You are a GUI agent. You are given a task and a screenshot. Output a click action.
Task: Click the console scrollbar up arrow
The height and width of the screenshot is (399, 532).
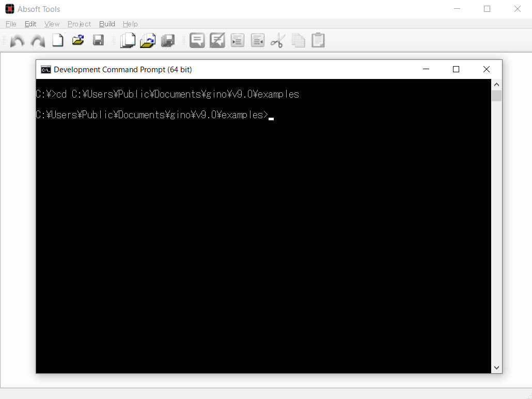497,85
